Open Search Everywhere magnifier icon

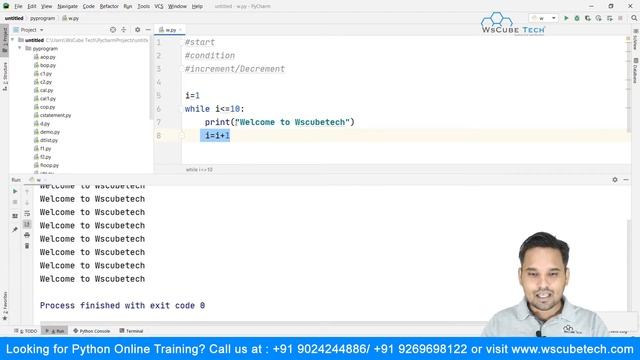click(x=634, y=18)
